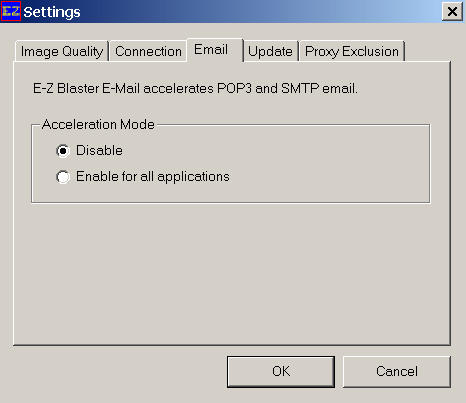The height and width of the screenshot is (403, 466).
Task: Open the Proxy Exclusion tab
Action: [x=352, y=51]
